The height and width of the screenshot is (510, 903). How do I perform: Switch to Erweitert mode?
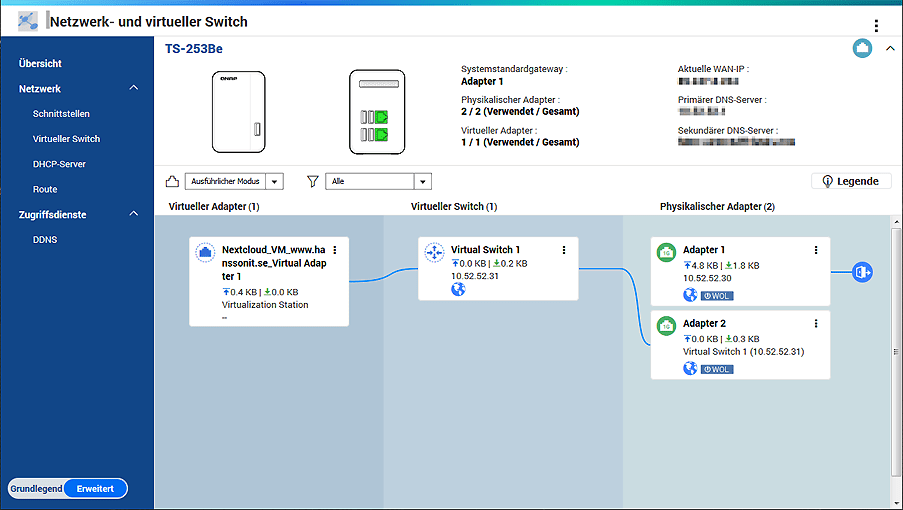pyautogui.click(x=96, y=488)
